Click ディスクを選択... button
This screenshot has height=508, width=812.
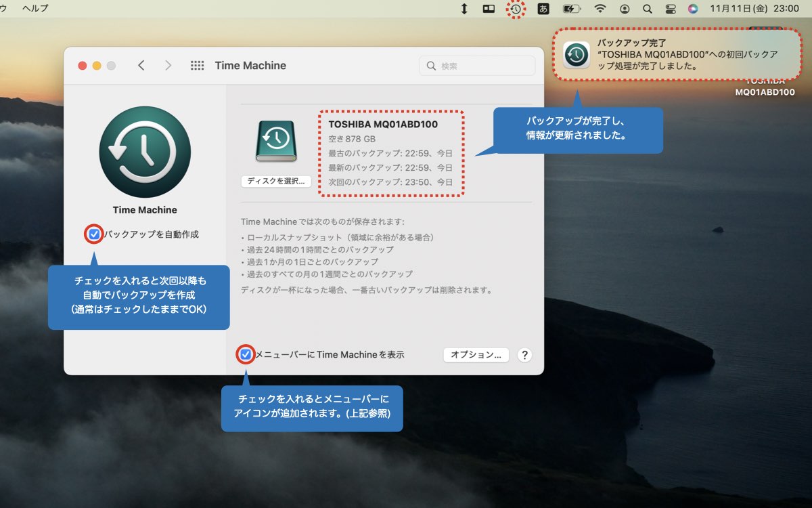276,182
